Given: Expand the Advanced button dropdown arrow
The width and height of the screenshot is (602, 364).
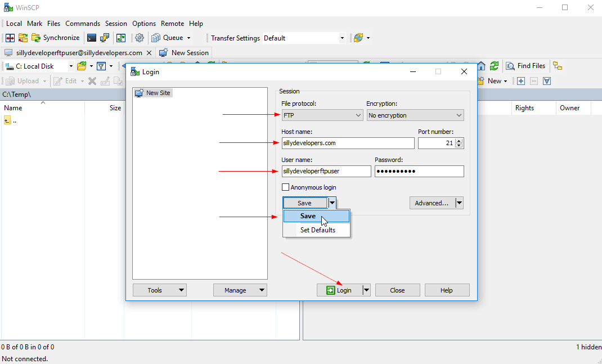Looking at the screenshot, I should (x=459, y=203).
